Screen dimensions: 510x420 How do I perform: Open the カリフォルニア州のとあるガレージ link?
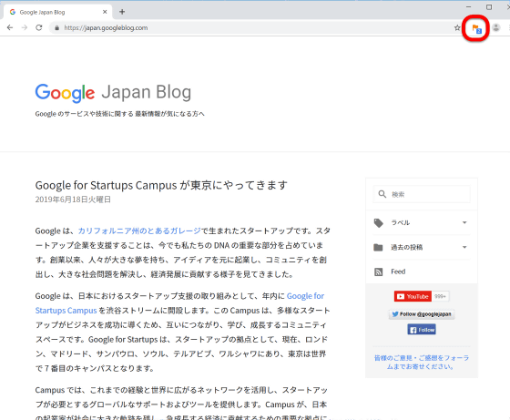point(139,230)
